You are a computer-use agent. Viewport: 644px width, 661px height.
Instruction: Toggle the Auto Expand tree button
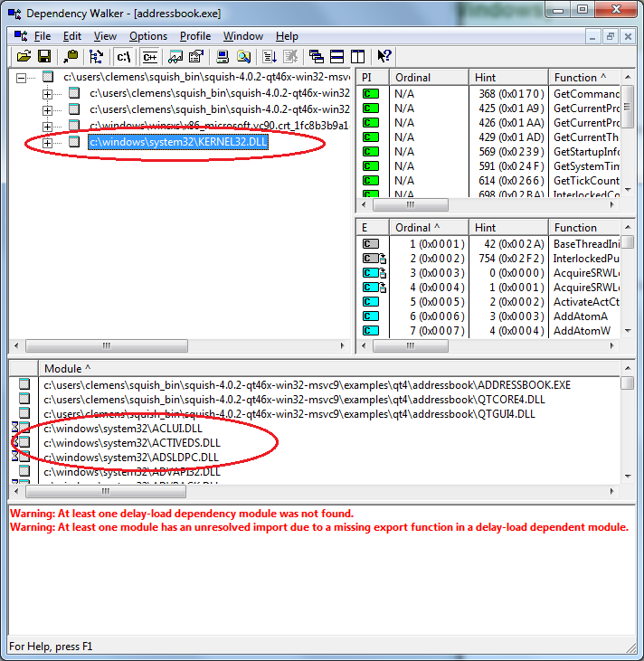click(x=96, y=56)
